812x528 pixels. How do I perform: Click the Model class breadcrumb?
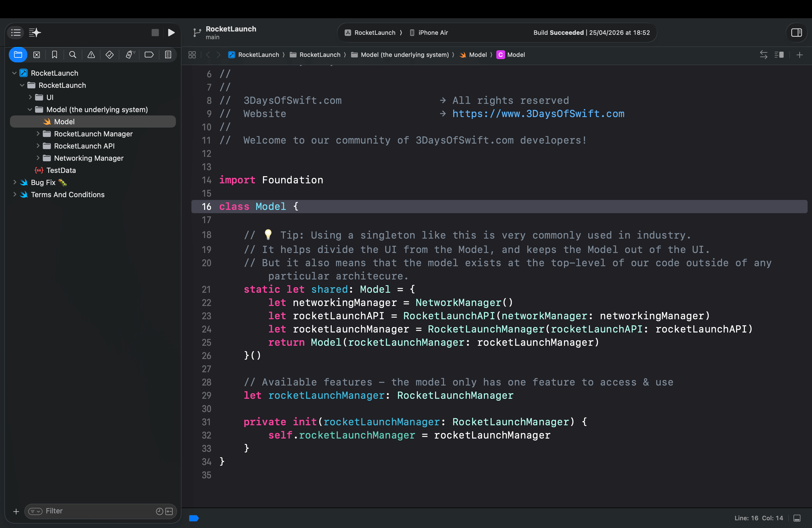click(511, 55)
